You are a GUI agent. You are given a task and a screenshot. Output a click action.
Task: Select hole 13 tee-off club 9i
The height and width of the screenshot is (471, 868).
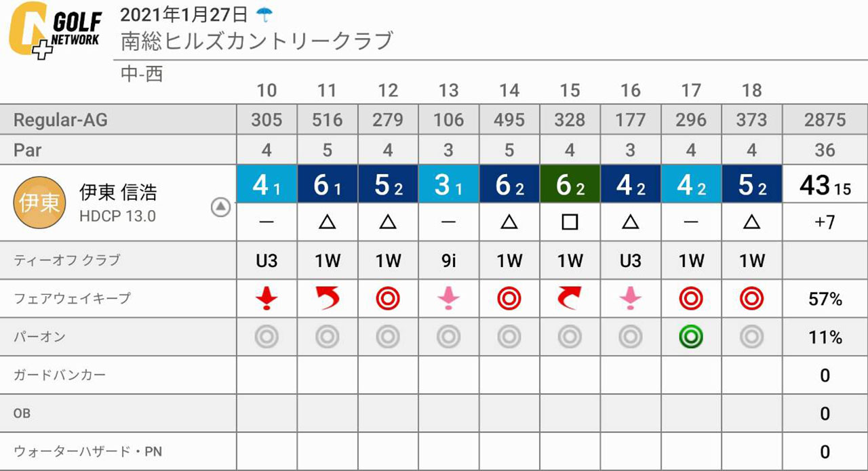[448, 260]
